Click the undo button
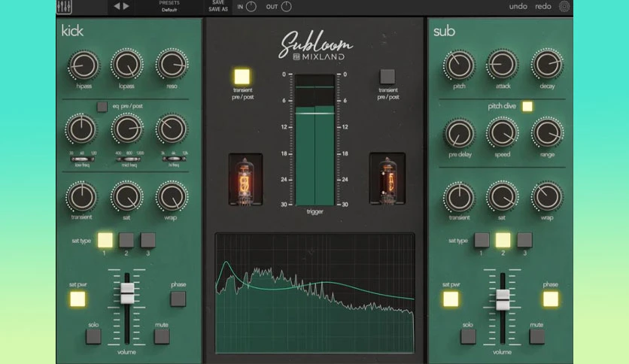Image resolution: width=629 pixels, height=364 pixels. tap(518, 7)
